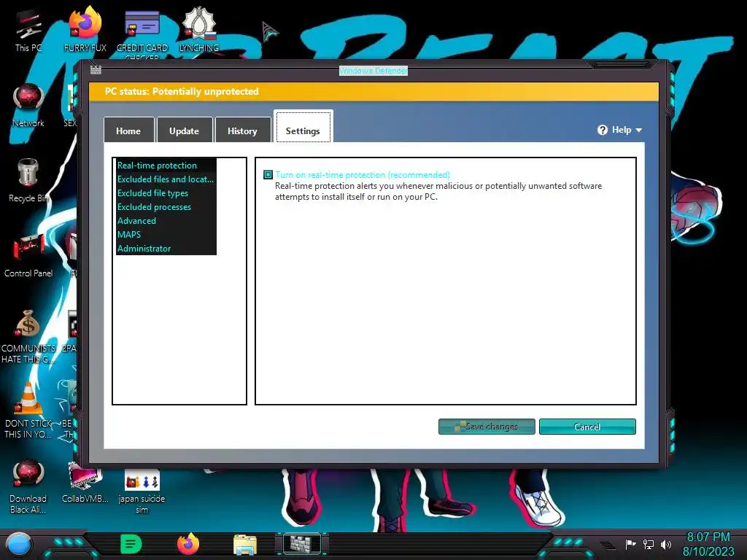Select the Settings tab
Viewport: 747px width, 560px height.
pyautogui.click(x=303, y=127)
